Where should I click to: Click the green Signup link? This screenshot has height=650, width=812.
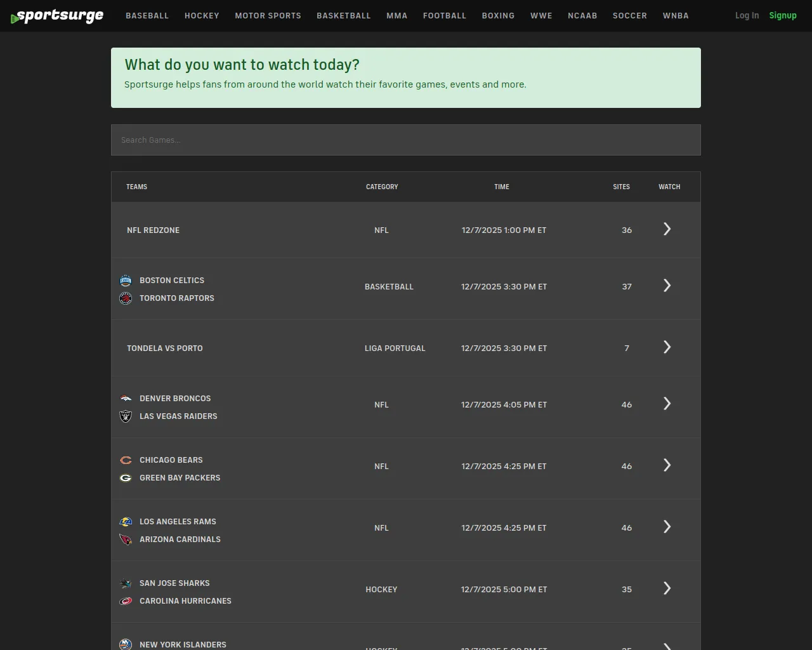click(x=782, y=16)
